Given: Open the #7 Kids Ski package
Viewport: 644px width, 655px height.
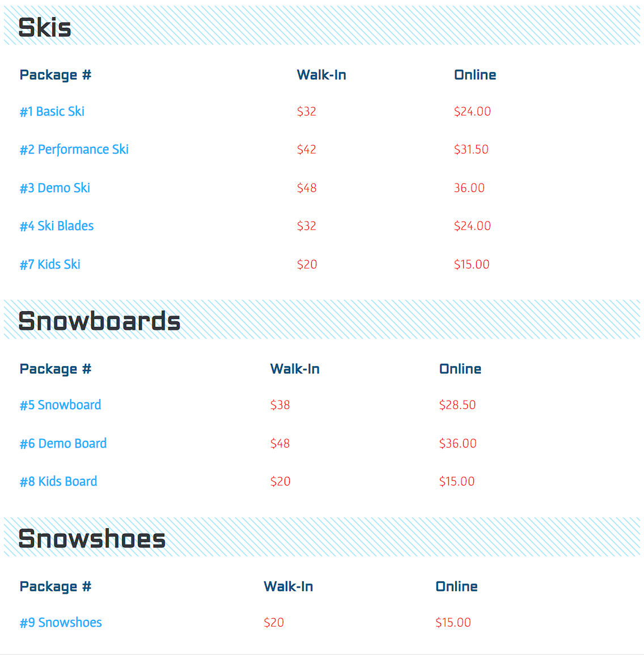Looking at the screenshot, I should click(50, 265).
